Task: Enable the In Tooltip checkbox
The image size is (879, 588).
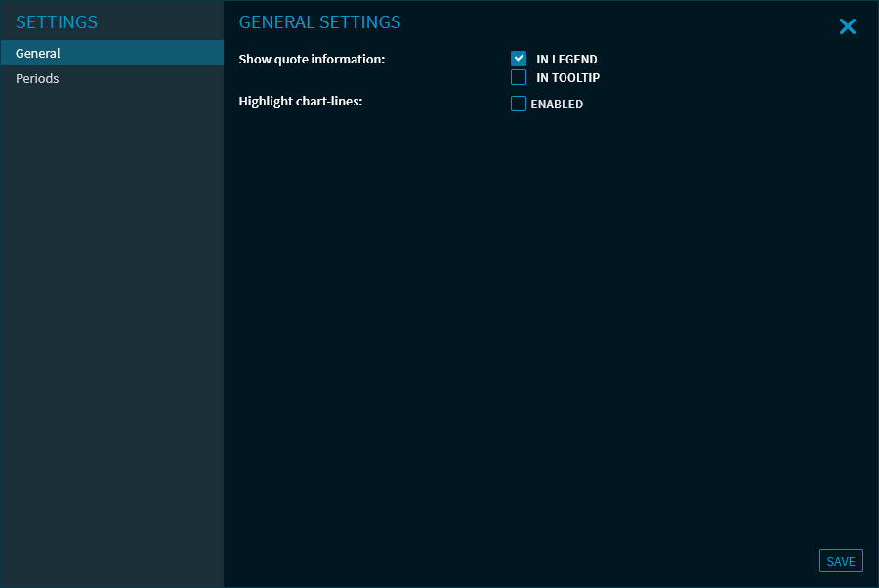Action: pyautogui.click(x=519, y=77)
